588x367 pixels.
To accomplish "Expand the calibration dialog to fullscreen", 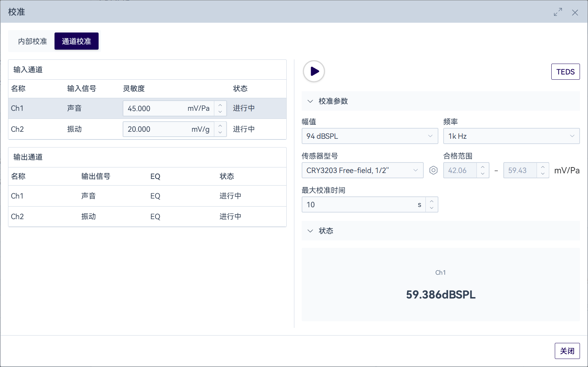I will pos(558,12).
